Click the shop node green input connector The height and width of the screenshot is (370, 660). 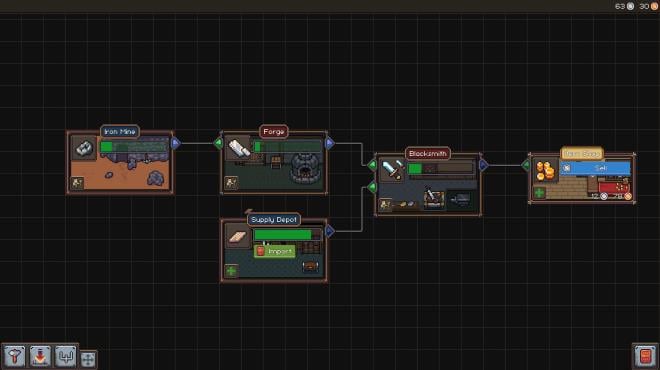[526, 165]
